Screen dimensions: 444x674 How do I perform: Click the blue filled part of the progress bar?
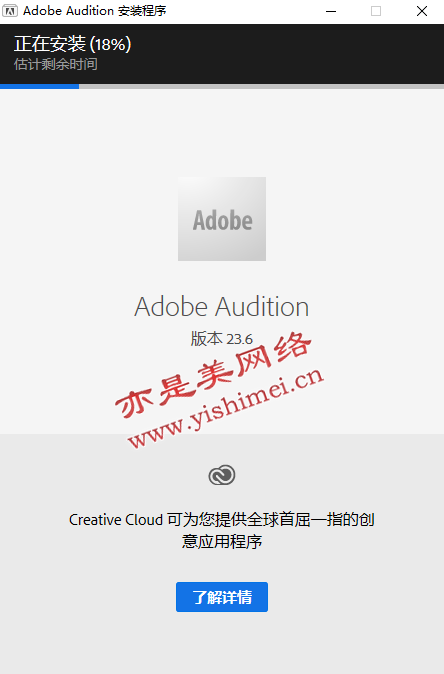40,86
